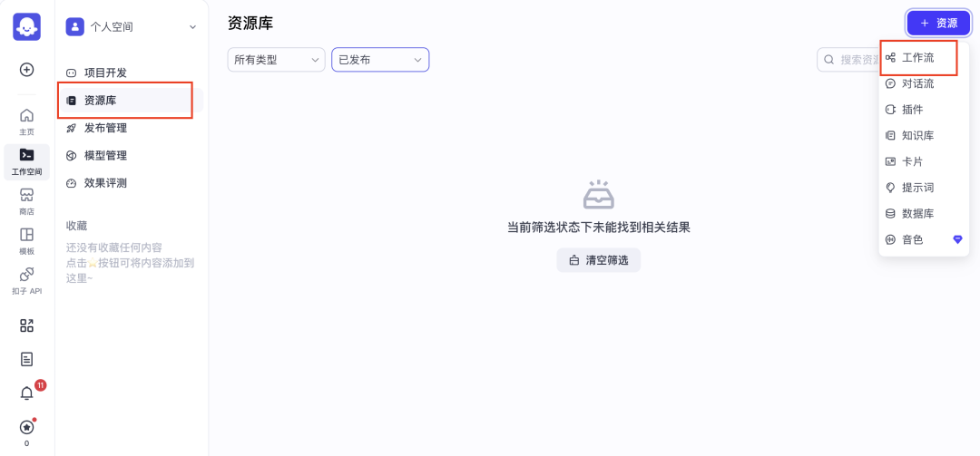Choose 音色 from resource menu

924,240
